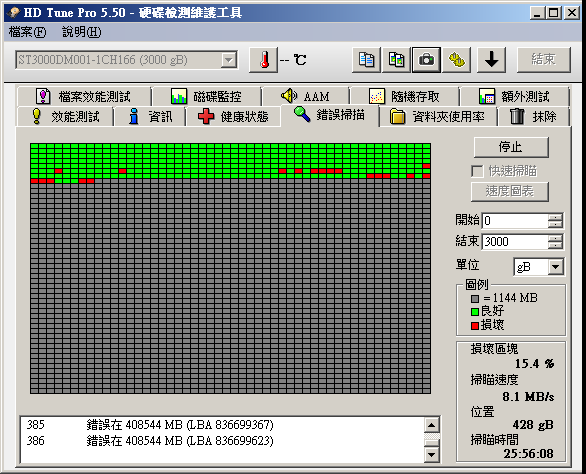Open the 說明(H) menu

click(81, 32)
